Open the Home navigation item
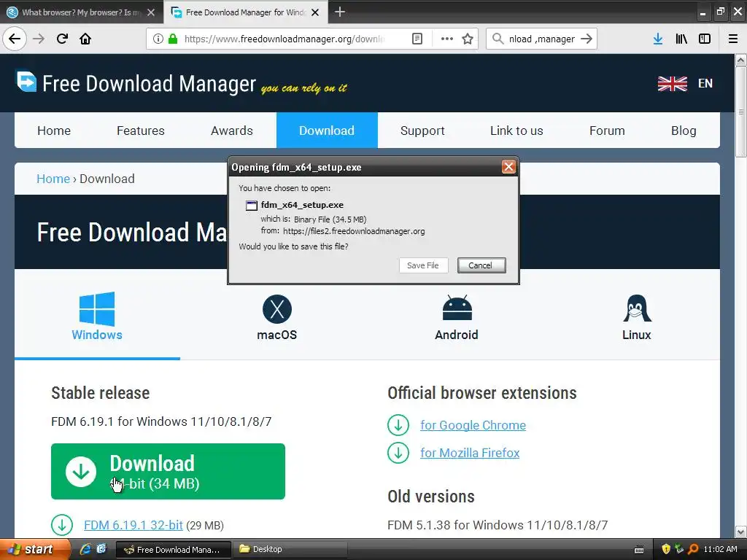 click(54, 131)
